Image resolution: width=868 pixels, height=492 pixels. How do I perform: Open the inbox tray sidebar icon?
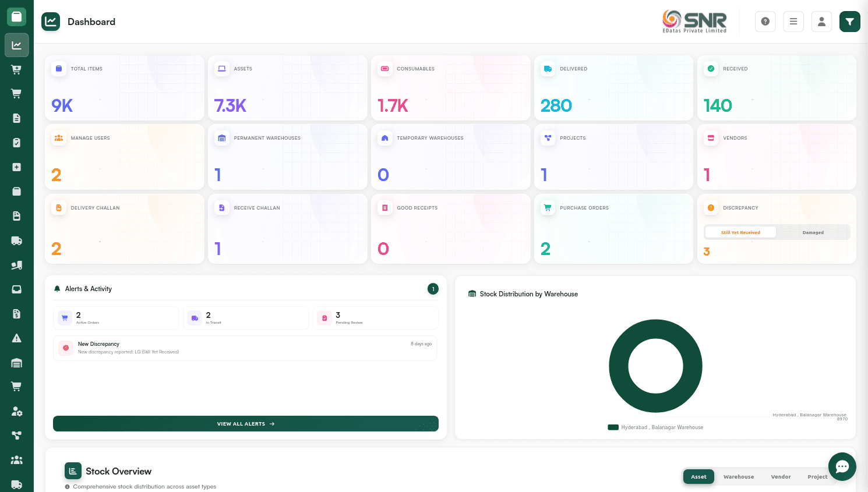tap(16, 289)
